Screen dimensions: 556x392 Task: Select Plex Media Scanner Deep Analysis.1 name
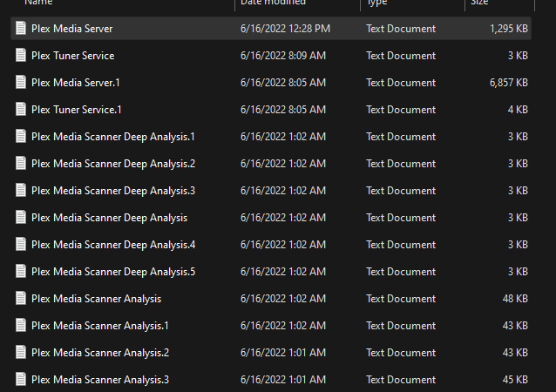(113, 137)
